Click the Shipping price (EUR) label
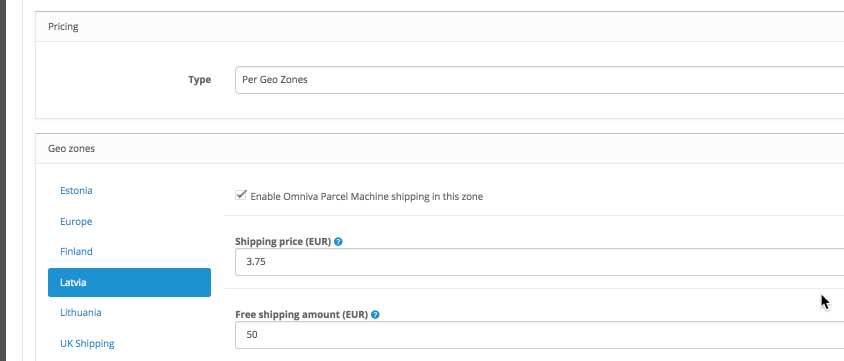This screenshot has height=361, width=844. [283, 242]
